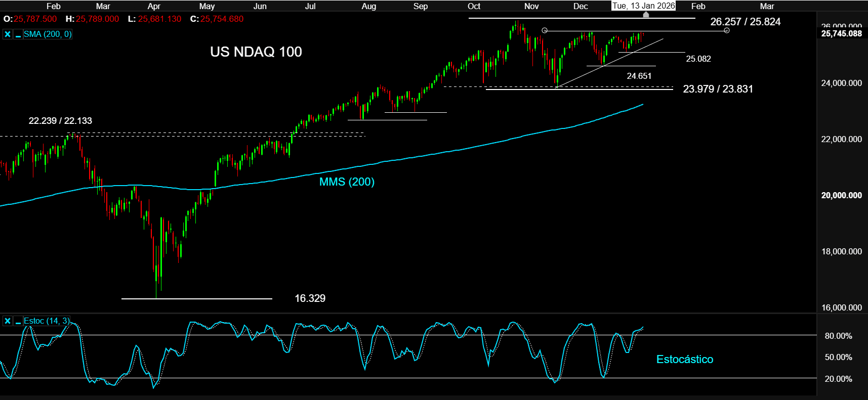Select the 'Estocástico' oscillator label
The image size is (868, 400).
[x=685, y=360]
